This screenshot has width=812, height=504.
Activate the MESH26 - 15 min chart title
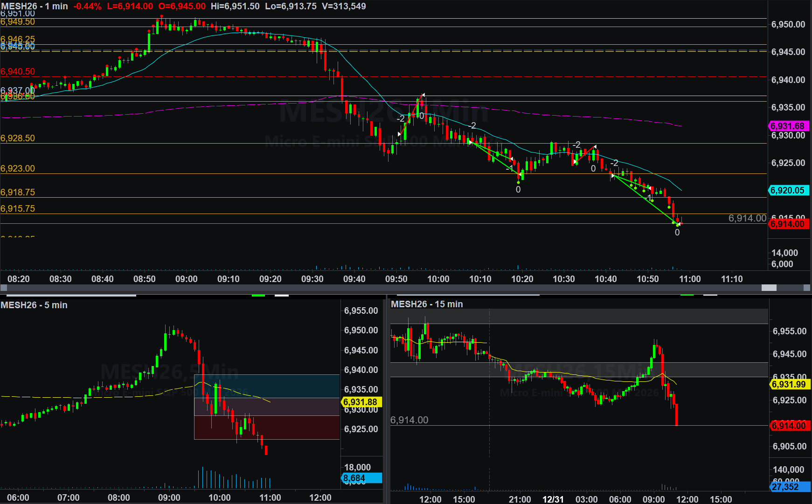pos(427,304)
